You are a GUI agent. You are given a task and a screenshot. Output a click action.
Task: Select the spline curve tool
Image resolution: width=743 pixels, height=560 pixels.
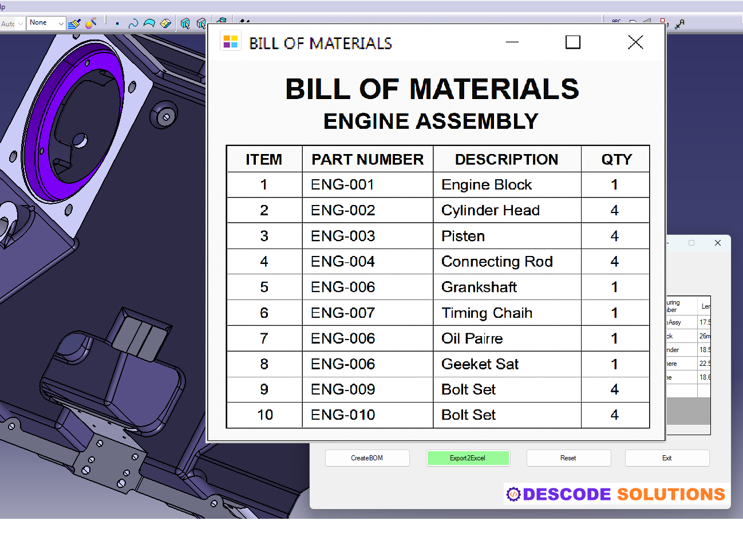133,24
